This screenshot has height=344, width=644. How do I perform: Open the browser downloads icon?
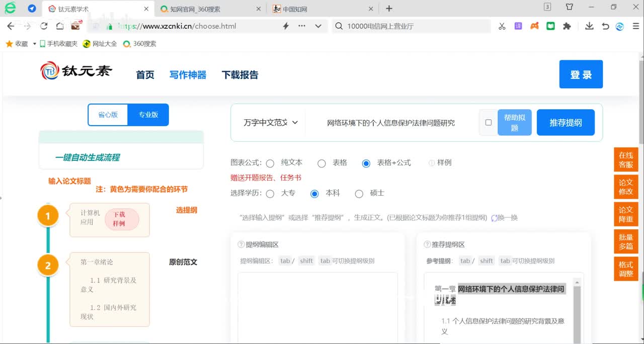coord(589,26)
